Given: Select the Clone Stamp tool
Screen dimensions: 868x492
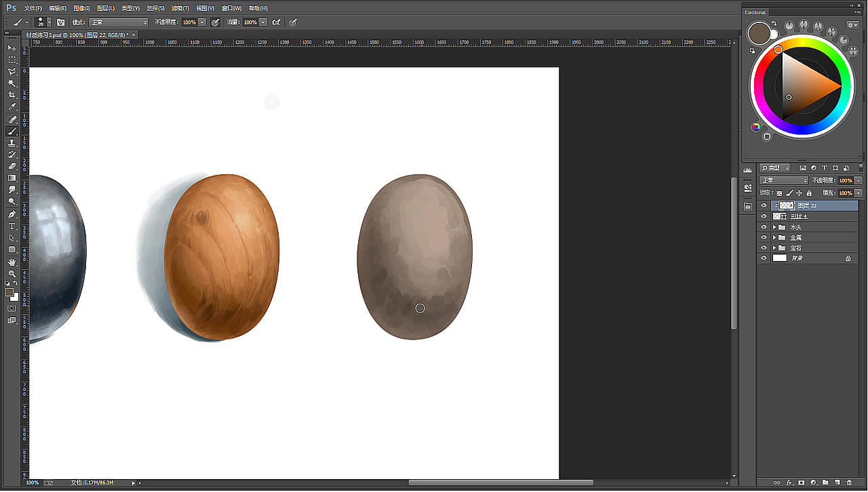Looking at the screenshot, I should coord(12,143).
